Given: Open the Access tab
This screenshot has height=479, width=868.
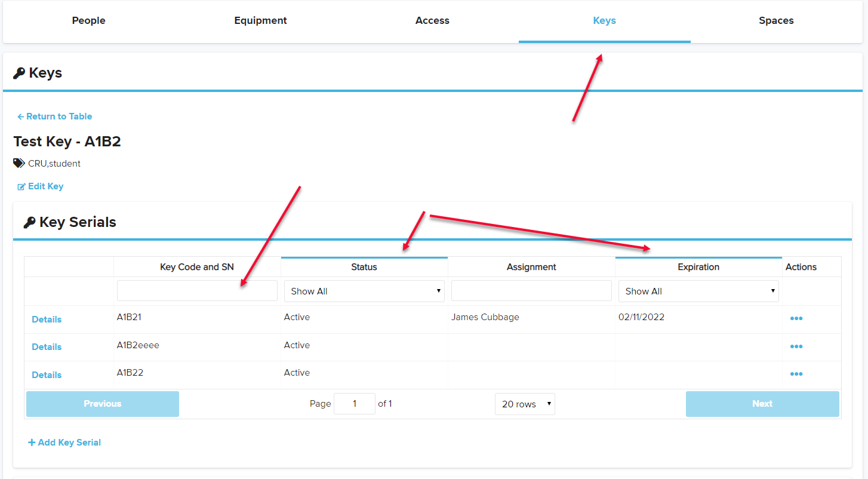Looking at the screenshot, I should 432,21.
